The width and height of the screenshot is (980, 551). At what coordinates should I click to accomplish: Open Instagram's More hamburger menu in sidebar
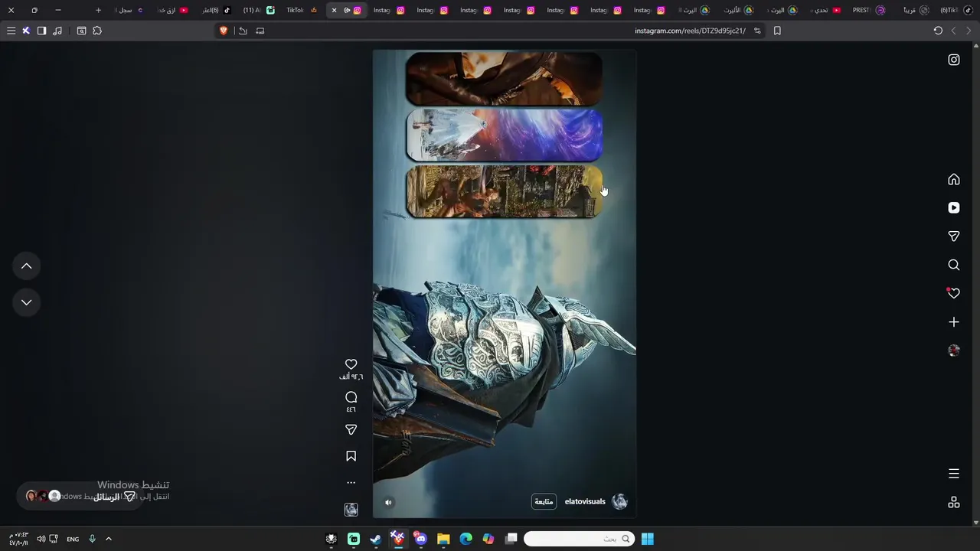tap(954, 474)
